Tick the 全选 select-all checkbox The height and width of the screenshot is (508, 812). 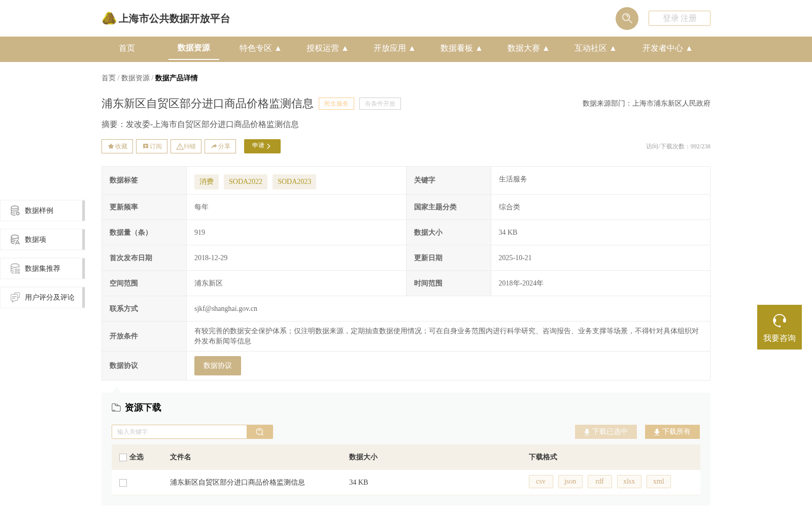click(123, 457)
